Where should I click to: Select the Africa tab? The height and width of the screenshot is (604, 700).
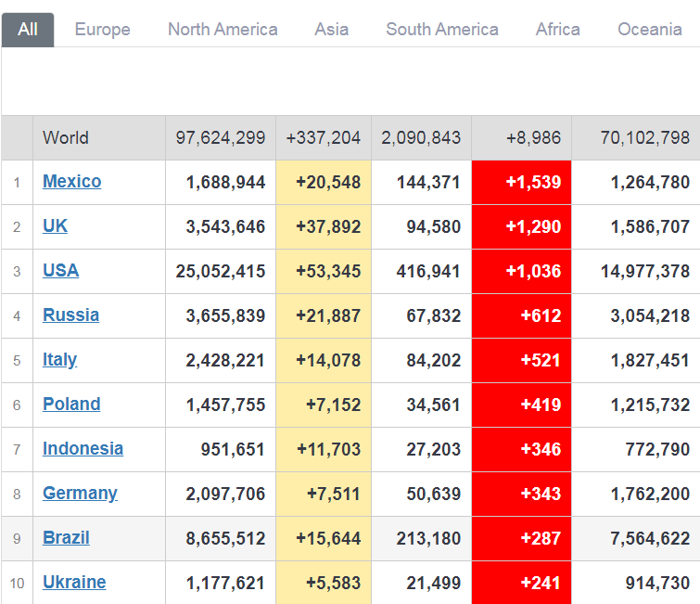(x=558, y=30)
